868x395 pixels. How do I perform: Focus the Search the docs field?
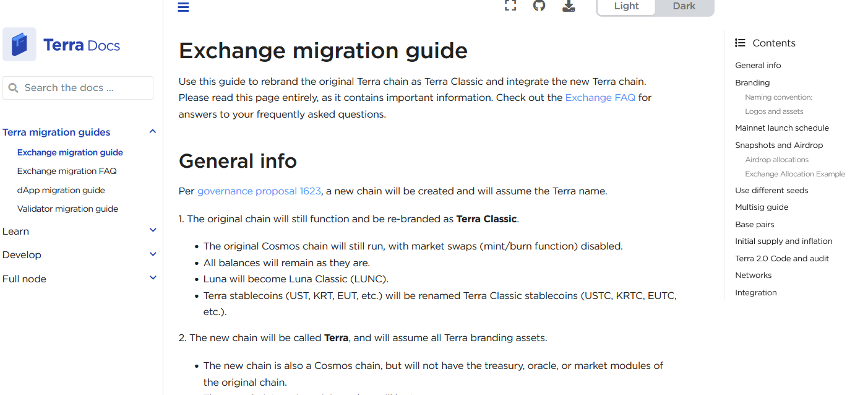[x=78, y=88]
